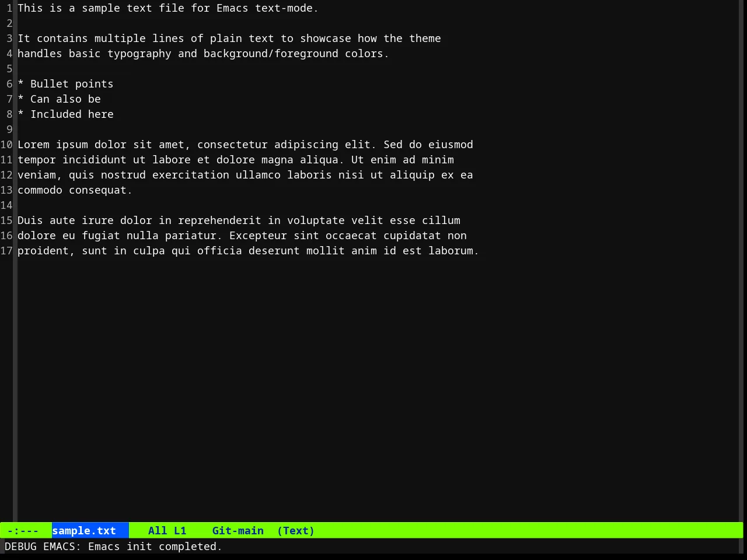Click the -:--- buffer status indicator
The width and height of the screenshot is (747, 560).
23,531
